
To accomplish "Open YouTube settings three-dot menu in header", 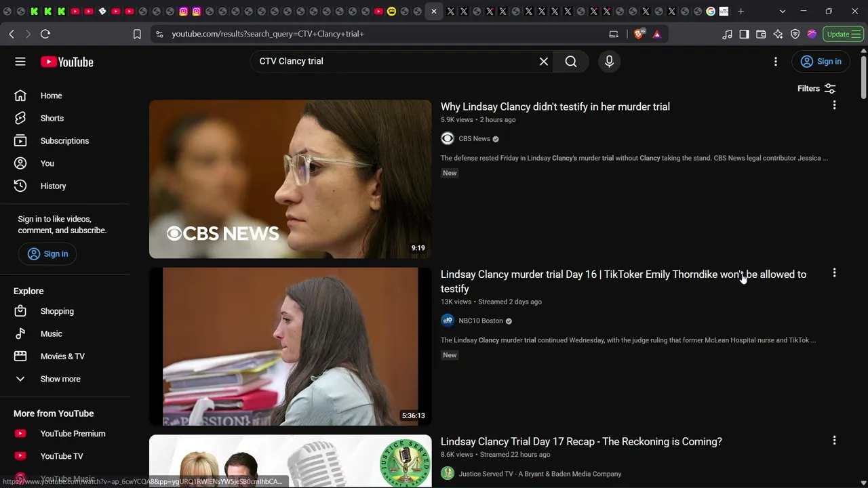I will [776, 62].
